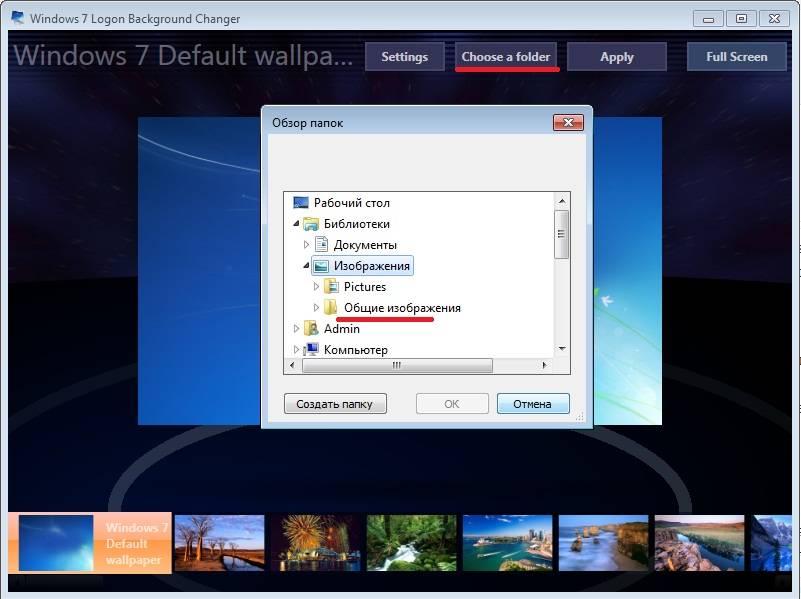801x599 pixels.
Task: Apply the selected logon background
Action: tap(617, 57)
